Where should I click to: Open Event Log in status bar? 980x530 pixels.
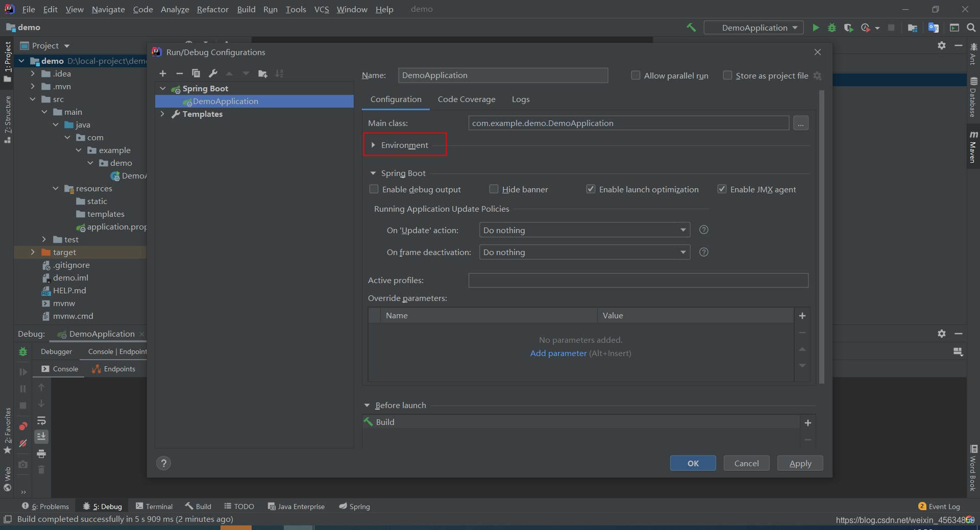point(939,506)
